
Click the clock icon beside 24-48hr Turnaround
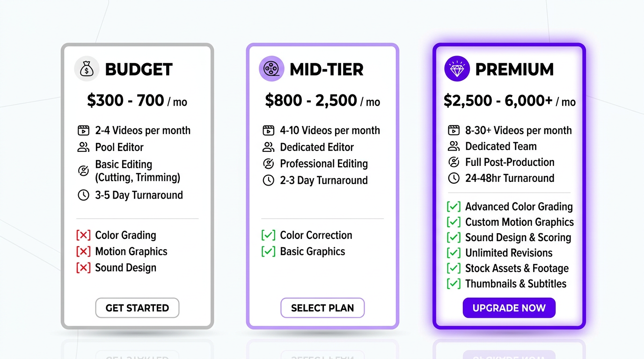tap(453, 178)
